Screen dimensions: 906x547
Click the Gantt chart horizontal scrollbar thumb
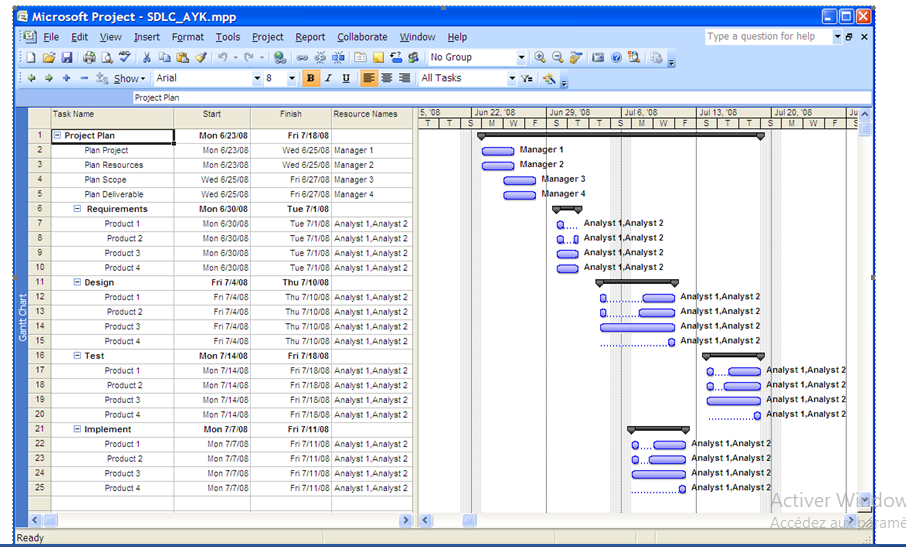click(469, 520)
